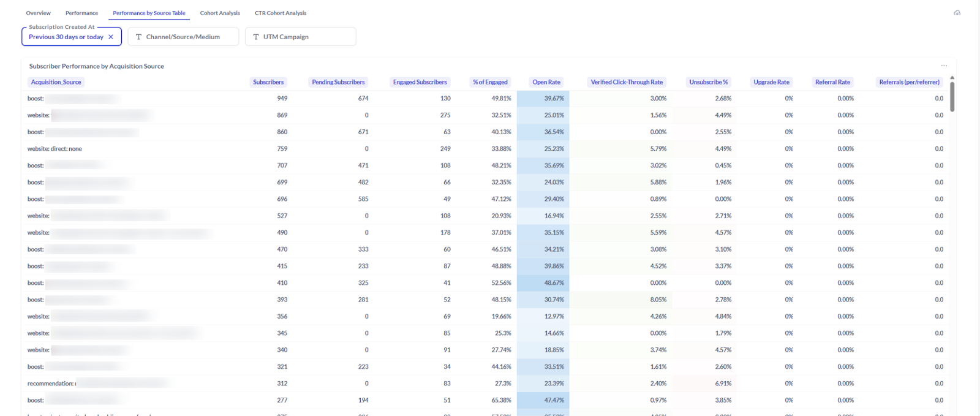Sort by the Subscribers column header

[x=268, y=82]
